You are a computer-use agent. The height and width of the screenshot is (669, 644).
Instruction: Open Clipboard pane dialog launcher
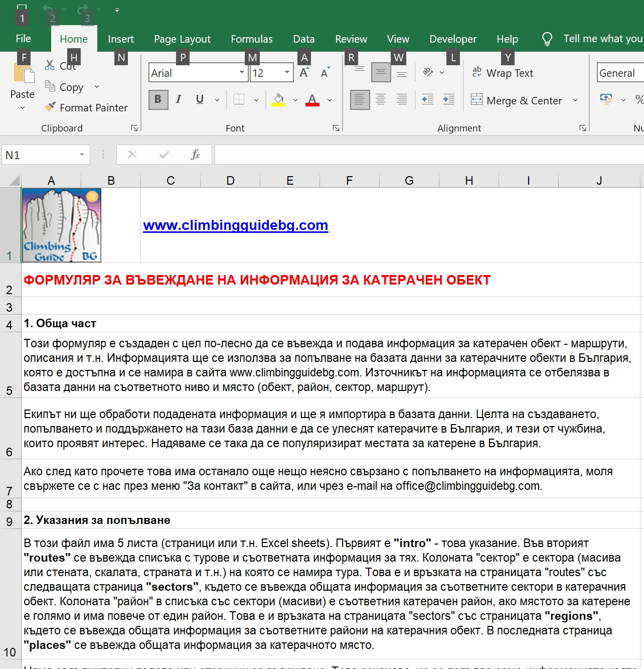(134, 128)
